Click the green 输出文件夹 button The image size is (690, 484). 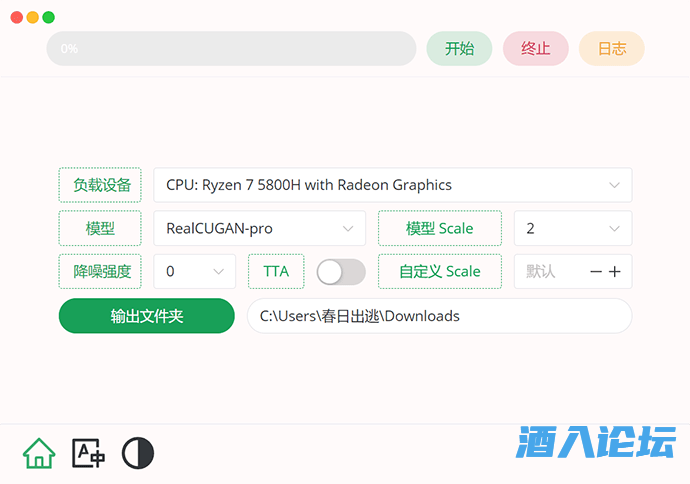[147, 316]
